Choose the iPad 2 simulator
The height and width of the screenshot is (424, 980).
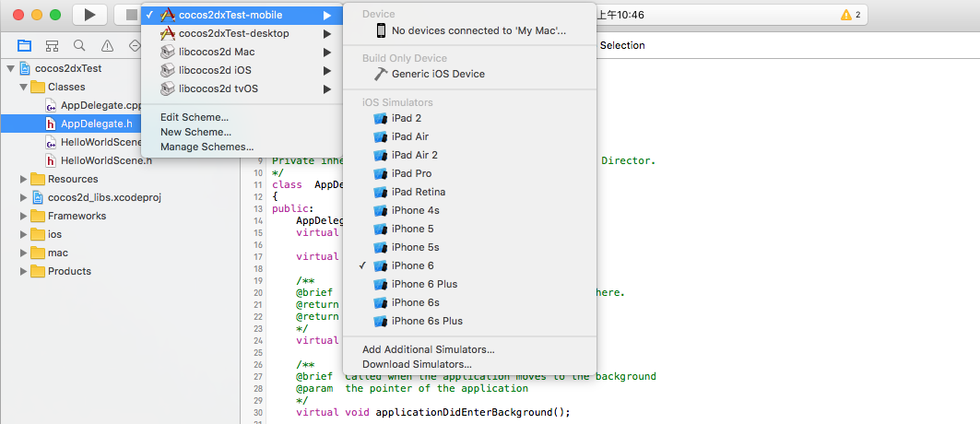469,118
